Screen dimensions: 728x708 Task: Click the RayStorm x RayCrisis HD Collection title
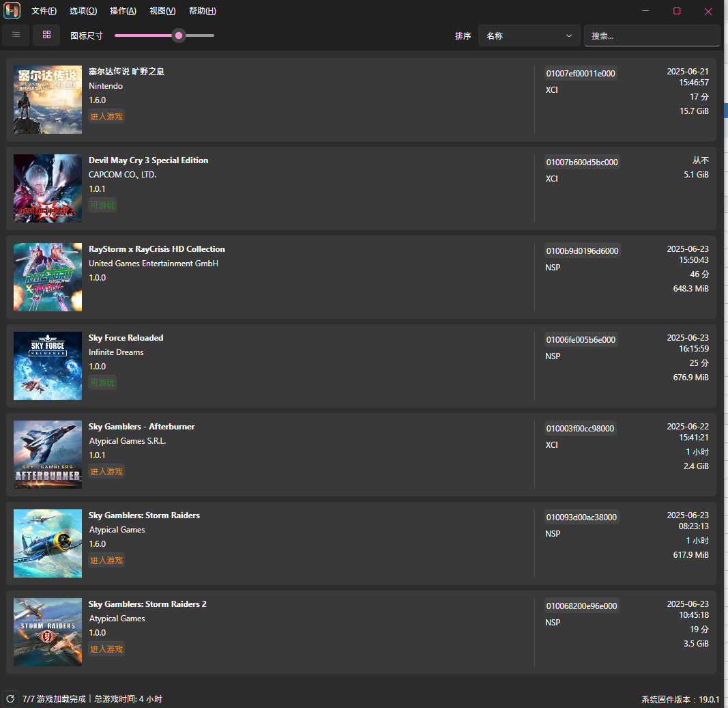coord(157,249)
